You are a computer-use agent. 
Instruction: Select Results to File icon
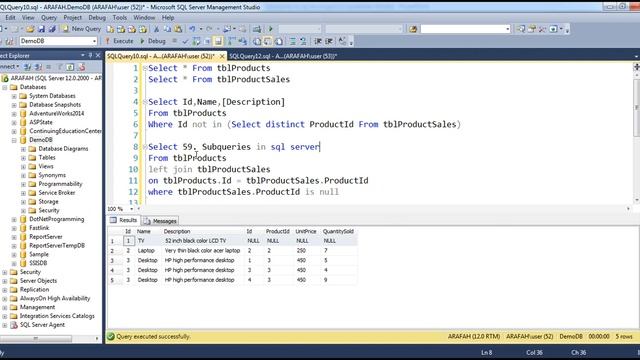tap(279, 41)
